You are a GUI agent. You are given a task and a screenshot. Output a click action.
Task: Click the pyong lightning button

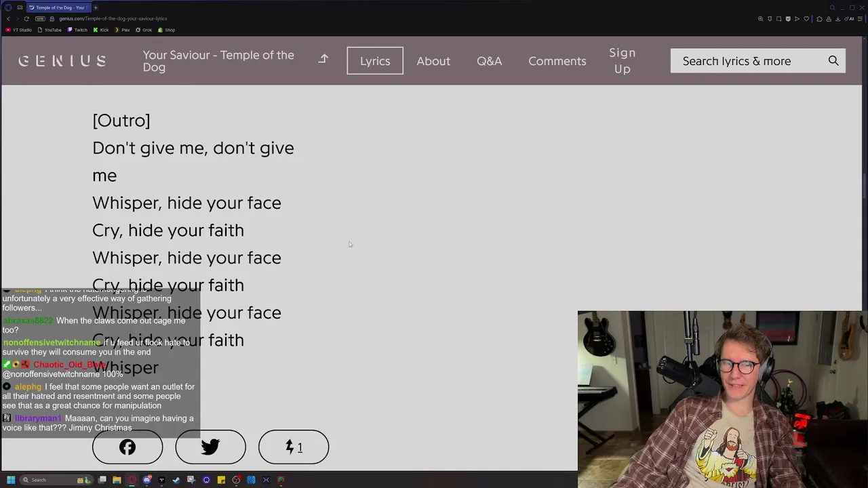294,447
